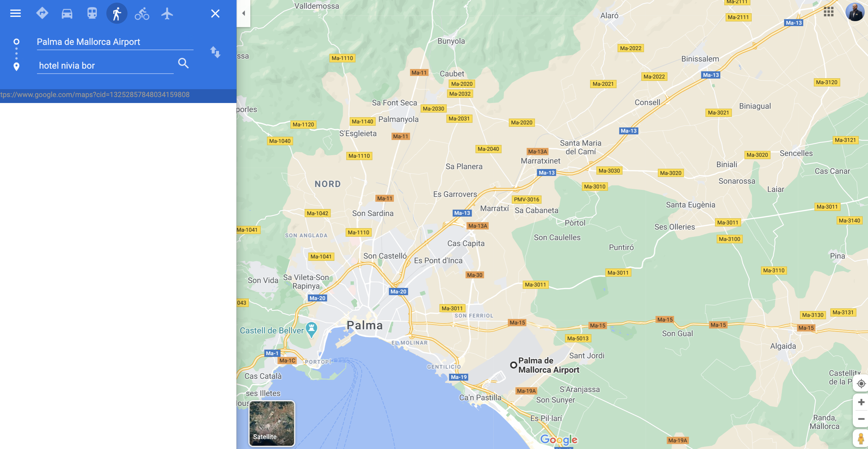Image resolution: width=868 pixels, height=449 pixels.
Task: Click the Sencelles town label
Action: click(x=796, y=153)
